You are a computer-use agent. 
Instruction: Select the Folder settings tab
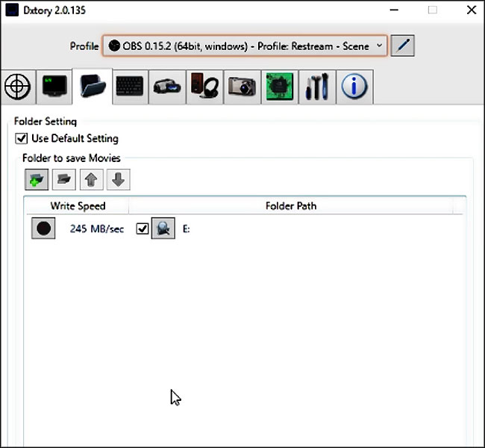(x=93, y=87)
